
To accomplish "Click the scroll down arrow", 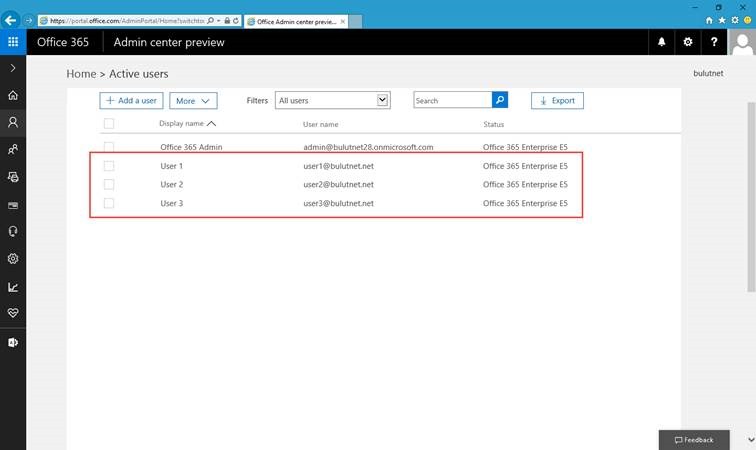I will 751,439.
